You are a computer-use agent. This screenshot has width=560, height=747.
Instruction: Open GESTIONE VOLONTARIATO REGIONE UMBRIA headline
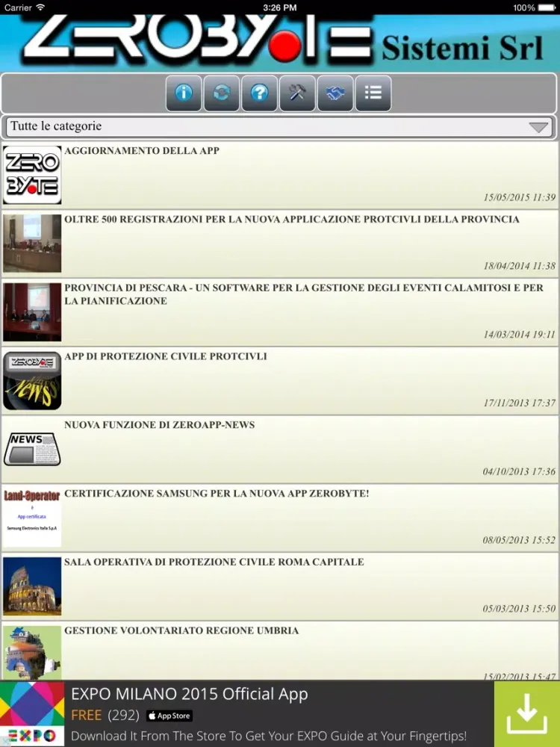pyautogui.click(x=181, y=630)
